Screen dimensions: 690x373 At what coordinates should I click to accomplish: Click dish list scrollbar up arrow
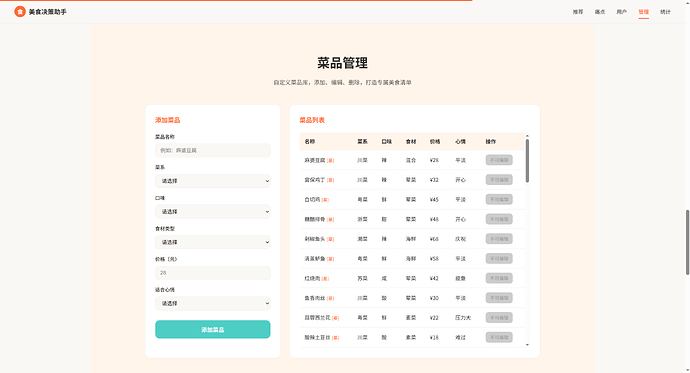coord(527,136)
